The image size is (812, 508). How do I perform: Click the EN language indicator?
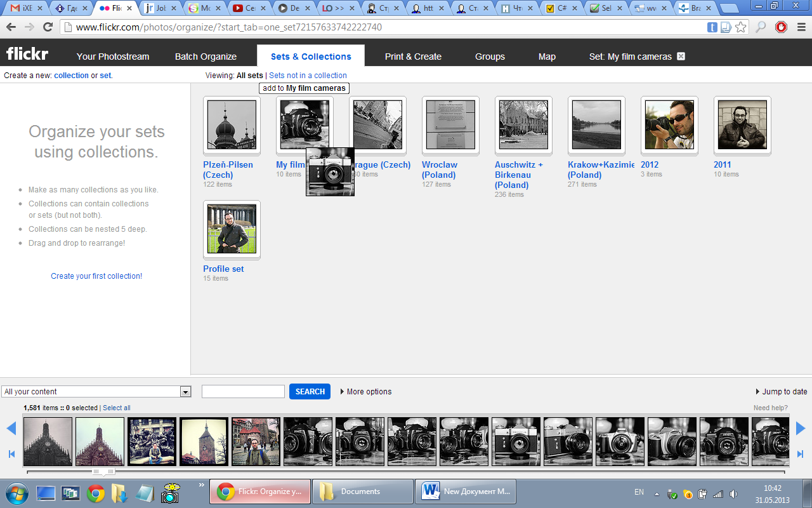point(639,492)
